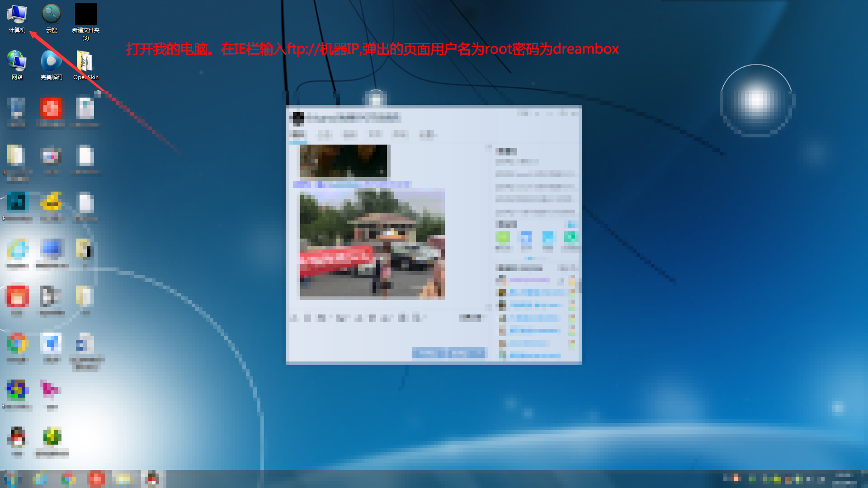Open the 云搜 magnifier icon
868x488 pixels.
[52, 19]
